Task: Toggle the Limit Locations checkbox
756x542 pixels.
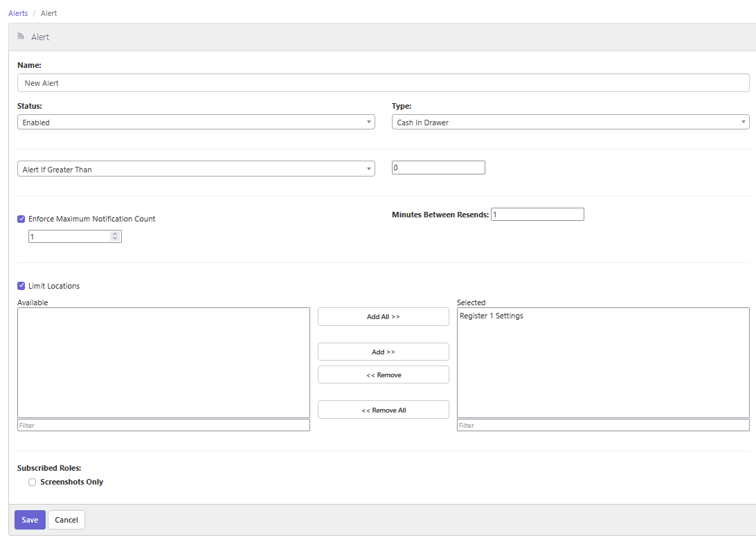Action: pyautogui.click(x=21, y=286)
